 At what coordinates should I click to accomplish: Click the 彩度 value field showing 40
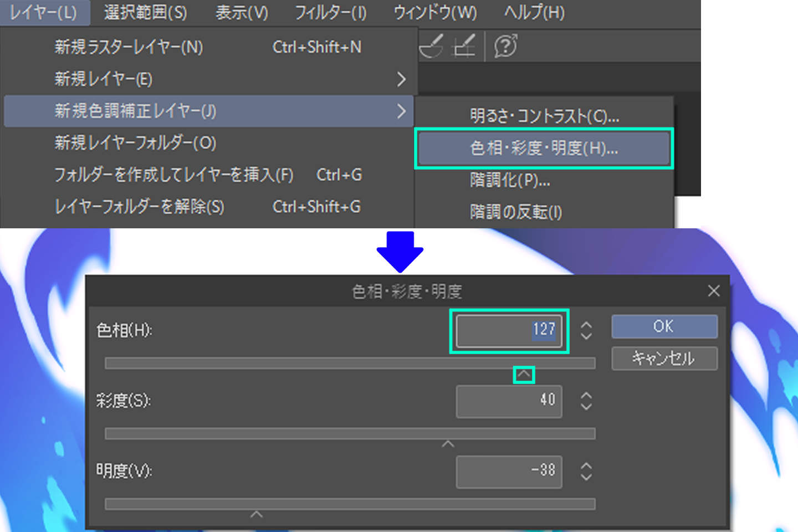(509, 401)
